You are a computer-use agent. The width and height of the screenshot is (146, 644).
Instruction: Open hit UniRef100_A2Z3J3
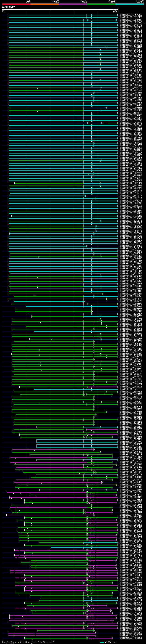click(131, 359)
